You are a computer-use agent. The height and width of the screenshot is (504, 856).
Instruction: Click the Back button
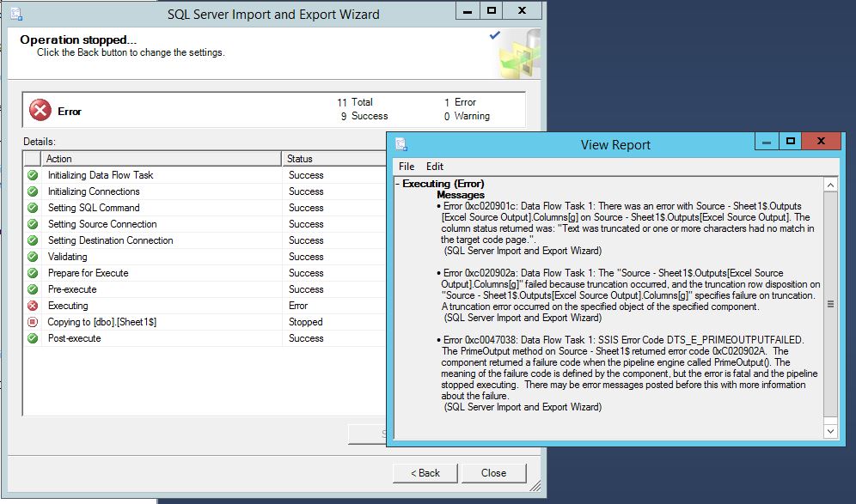425,473
